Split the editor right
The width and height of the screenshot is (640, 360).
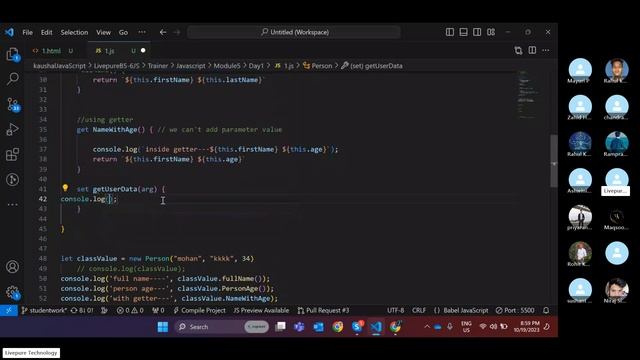(532, 50)
